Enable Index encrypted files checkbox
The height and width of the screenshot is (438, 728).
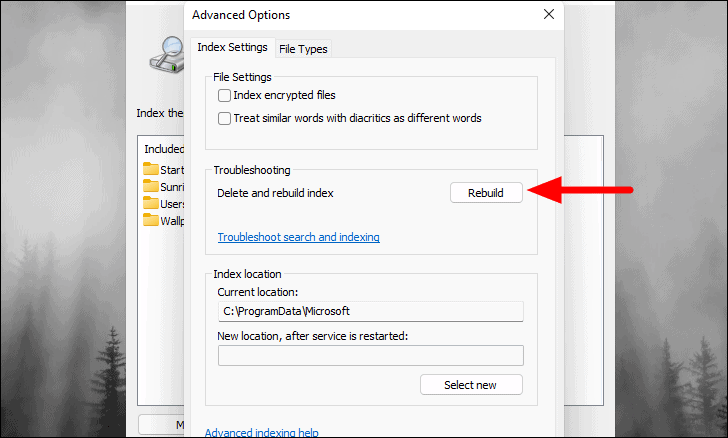point(224,96)
